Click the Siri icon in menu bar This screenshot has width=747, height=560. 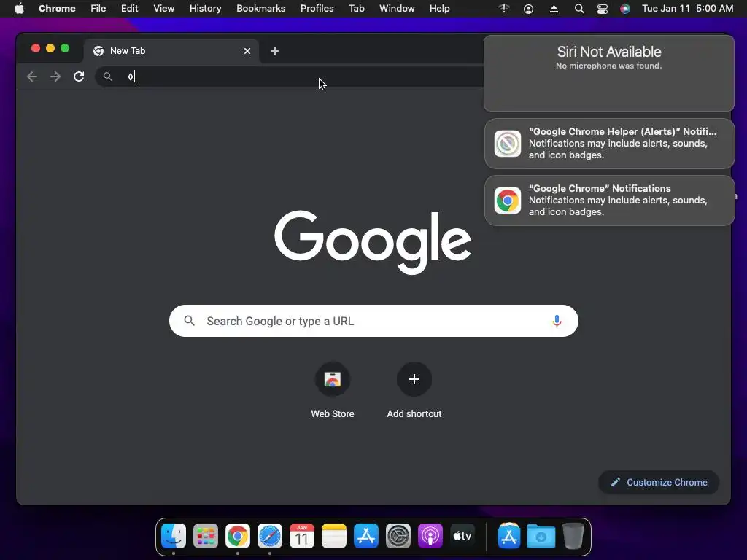click(625, 9)
